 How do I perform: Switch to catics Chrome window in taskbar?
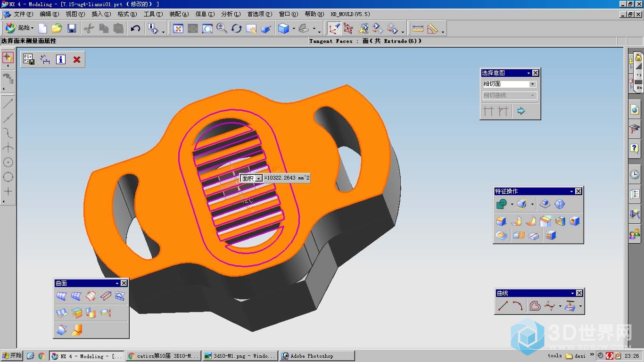coord(163,356)
